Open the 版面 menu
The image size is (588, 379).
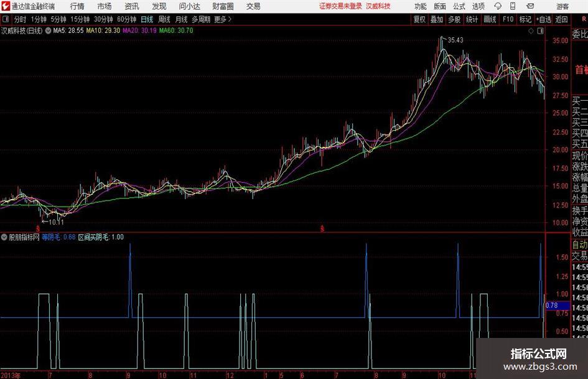pos(440,6)
